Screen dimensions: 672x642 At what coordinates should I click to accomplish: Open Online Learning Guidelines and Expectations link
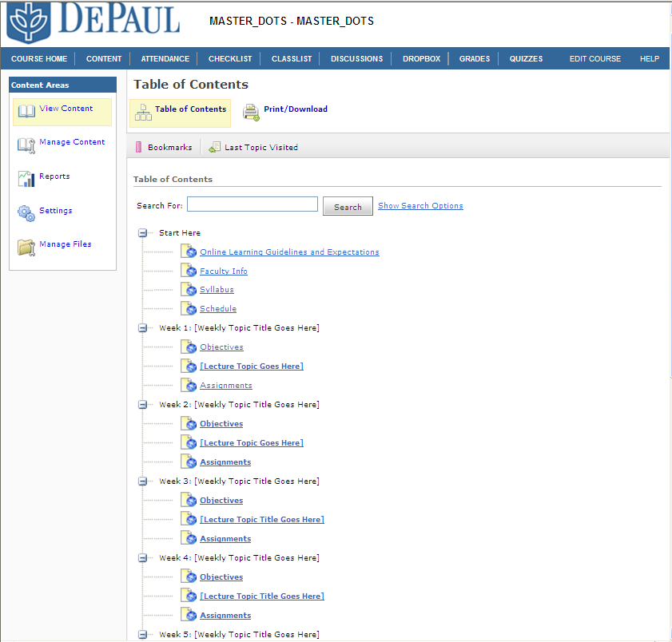tap(289, 252)
